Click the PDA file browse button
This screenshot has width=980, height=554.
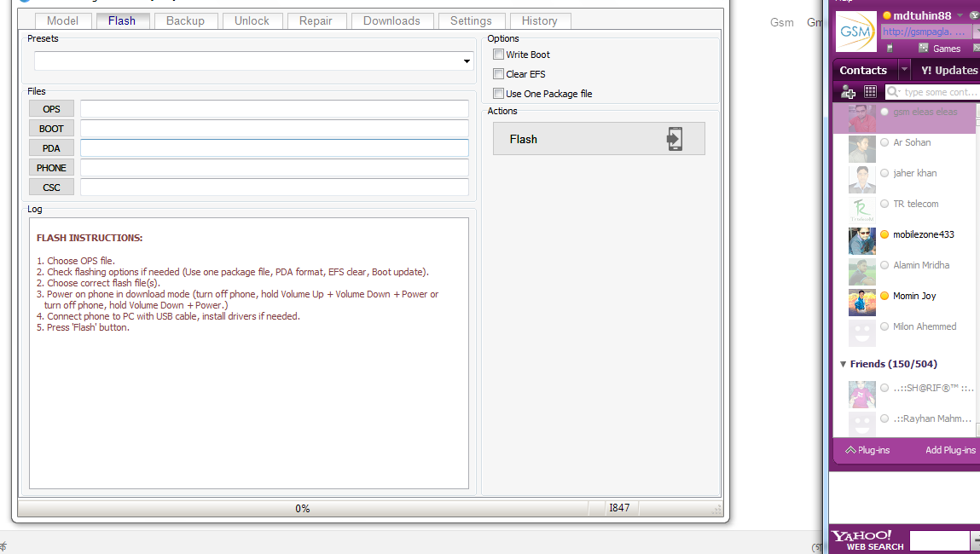coord(51,148)
